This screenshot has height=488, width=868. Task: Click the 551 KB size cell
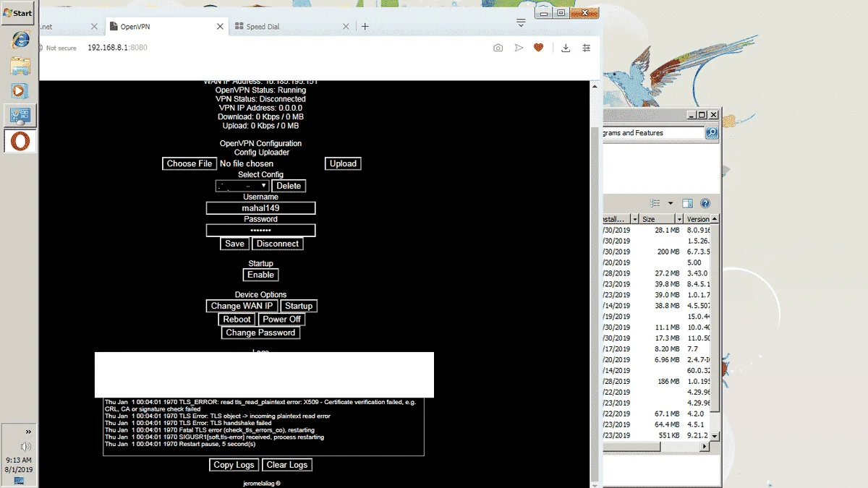[668, 435]
